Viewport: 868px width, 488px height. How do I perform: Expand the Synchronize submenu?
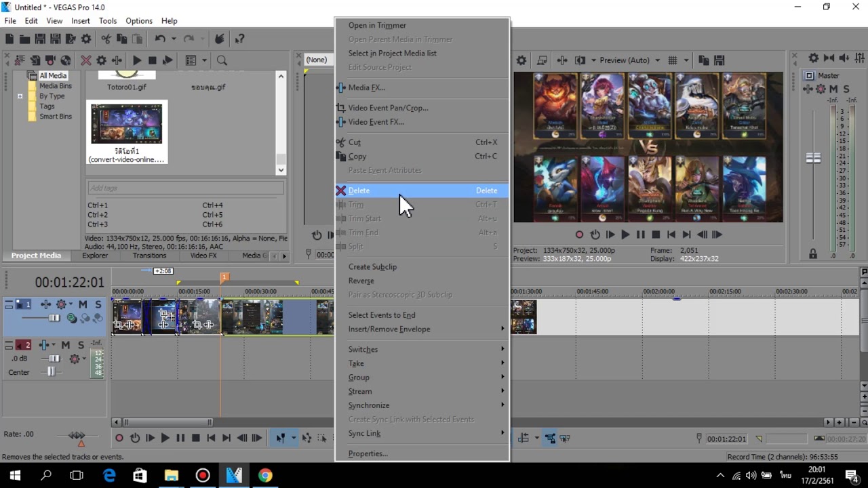[x=422, y=405]
